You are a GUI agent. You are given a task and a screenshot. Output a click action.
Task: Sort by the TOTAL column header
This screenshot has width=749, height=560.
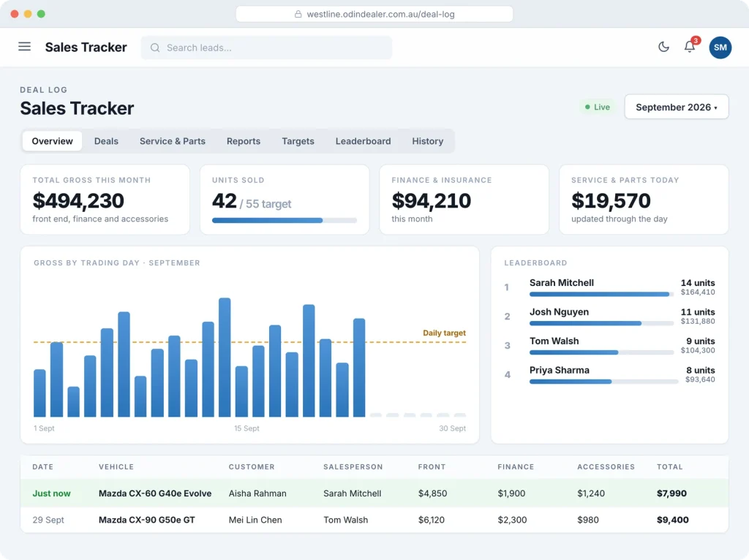[x=669, y=467]
